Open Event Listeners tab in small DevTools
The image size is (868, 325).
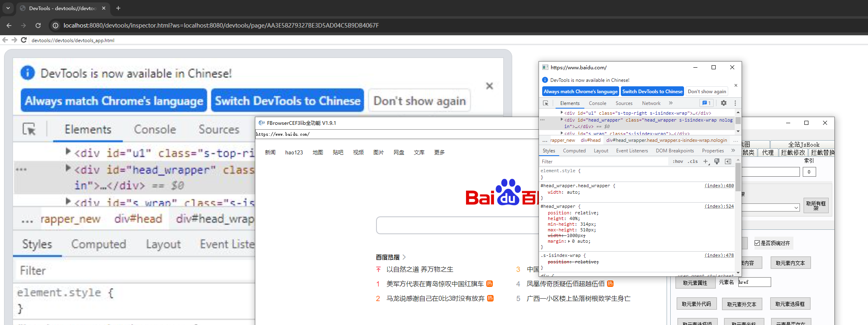coord(632,151)
